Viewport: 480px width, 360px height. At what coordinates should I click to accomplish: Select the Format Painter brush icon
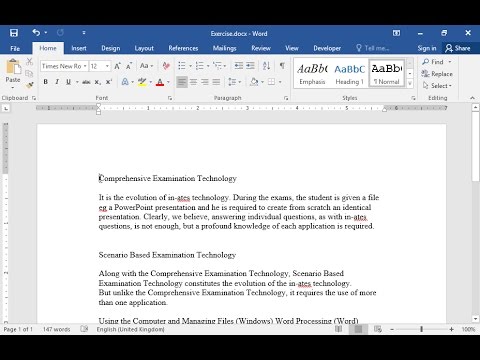(x=30, y=85)
